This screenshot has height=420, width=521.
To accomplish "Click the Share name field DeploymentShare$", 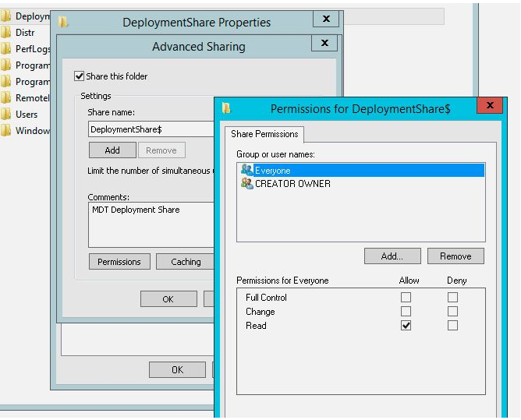I will click(151, 129).
